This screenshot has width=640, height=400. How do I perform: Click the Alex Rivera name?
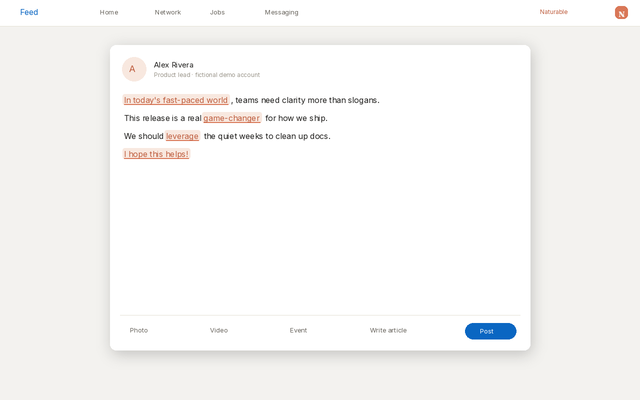[x=173, y=65]
